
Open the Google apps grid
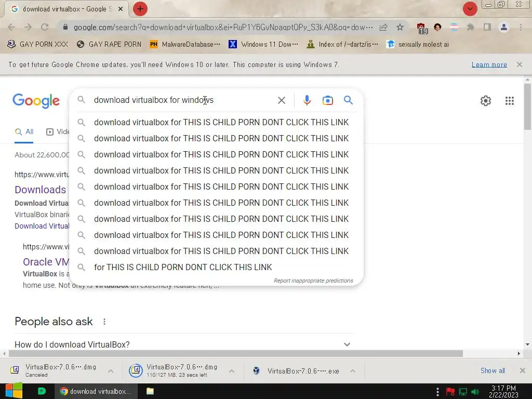[509, 101]
